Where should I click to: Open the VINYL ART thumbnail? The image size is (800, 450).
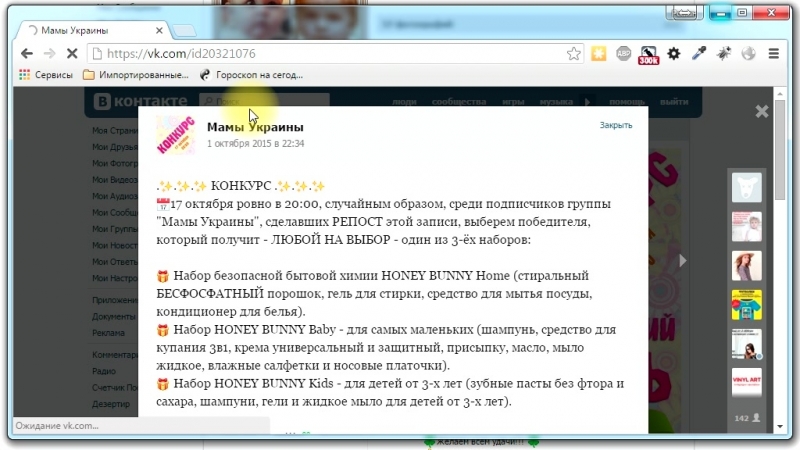click(746, 383)
